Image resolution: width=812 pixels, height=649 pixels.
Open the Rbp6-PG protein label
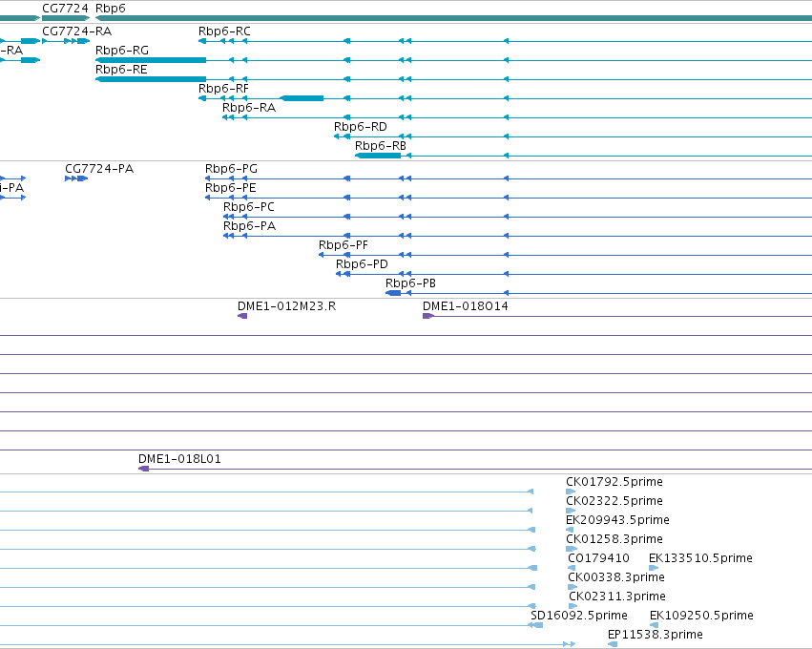click(x=231, y=169)
